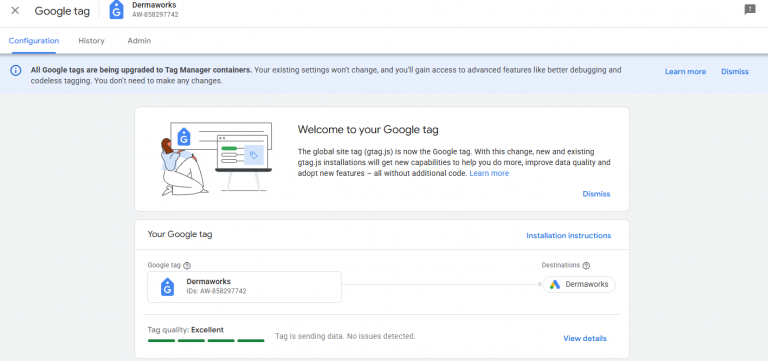
Task: Click the Google tag icon beside Dermaworks header
Action: pyautogui.click(x=116, y=10)
